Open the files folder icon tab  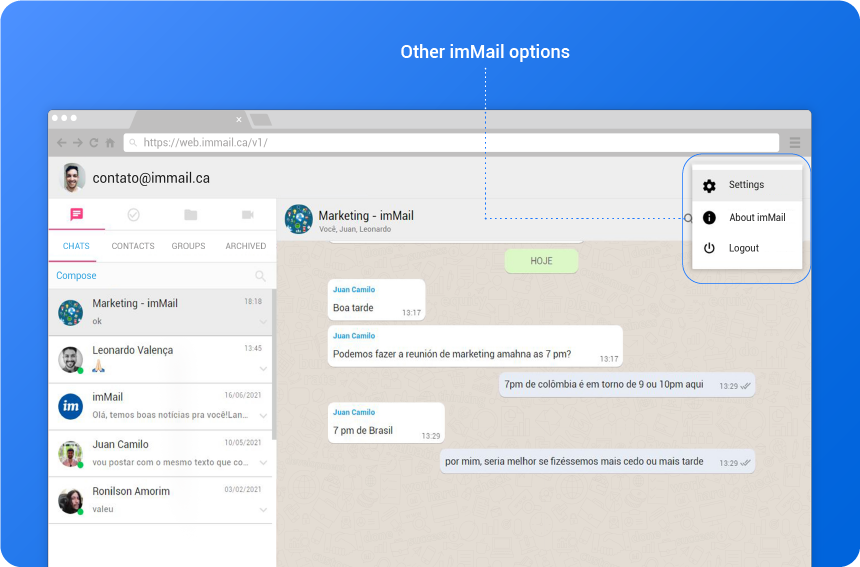[x=190, y=214]
